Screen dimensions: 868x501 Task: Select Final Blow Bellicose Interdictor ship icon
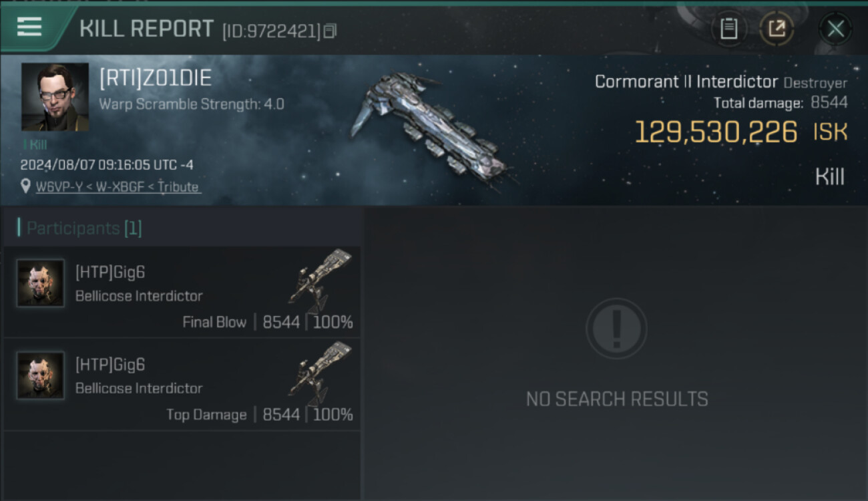(x=320, y=277)
